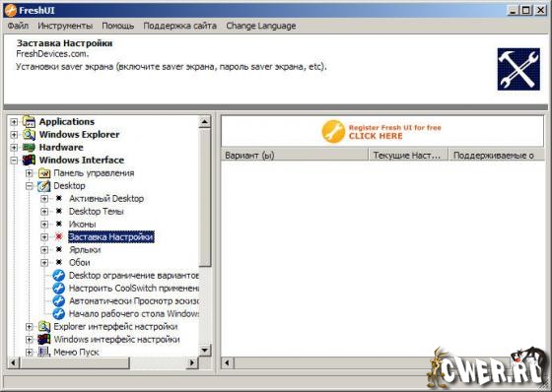This screenshot has height=392, width=552.
Task: Click Register Fresh UI for free banner
Action: 381,132
